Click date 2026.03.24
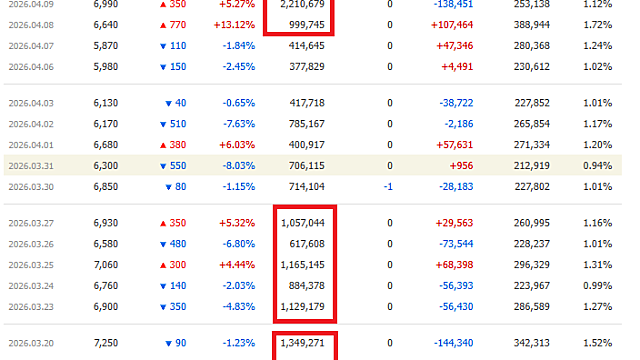Viewport: 640px width, 360px height. [x=31, y=286]
